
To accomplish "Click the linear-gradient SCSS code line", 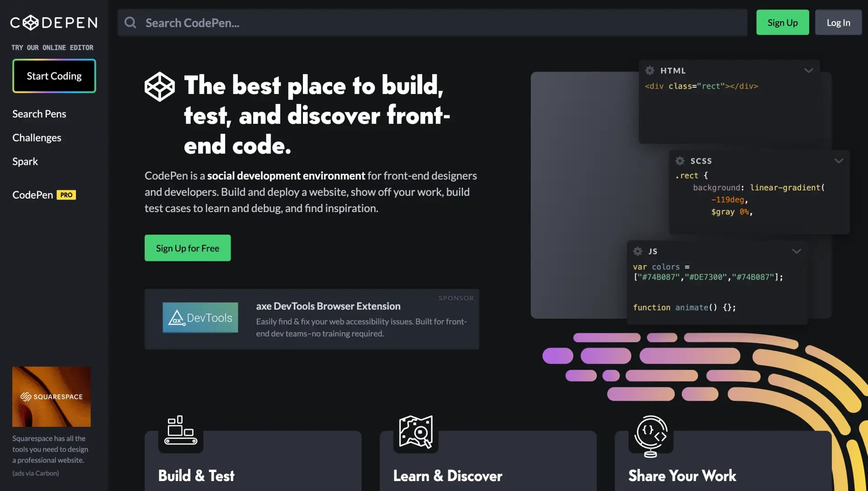I will point(759,188).
